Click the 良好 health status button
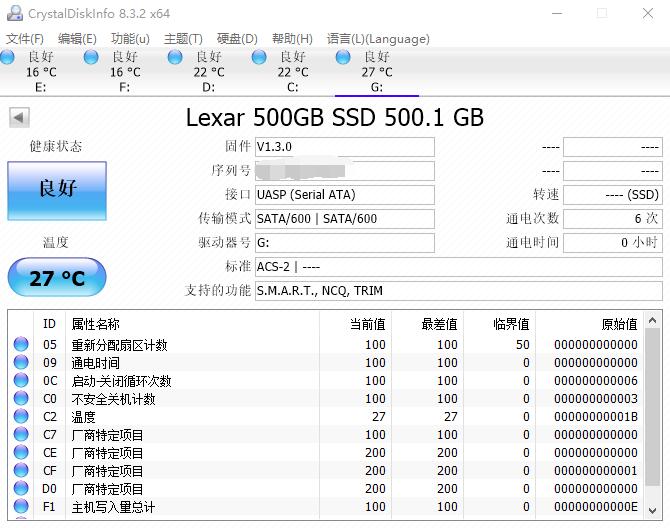The height and width of the screenshot is (528, 670). [57, 190]
